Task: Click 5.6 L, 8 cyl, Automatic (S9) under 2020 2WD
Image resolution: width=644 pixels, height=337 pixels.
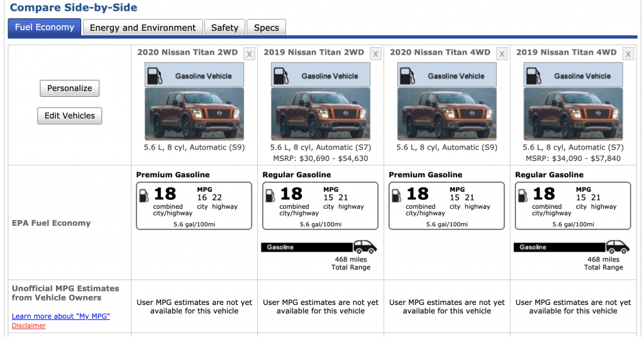Action: click(194, 147)
